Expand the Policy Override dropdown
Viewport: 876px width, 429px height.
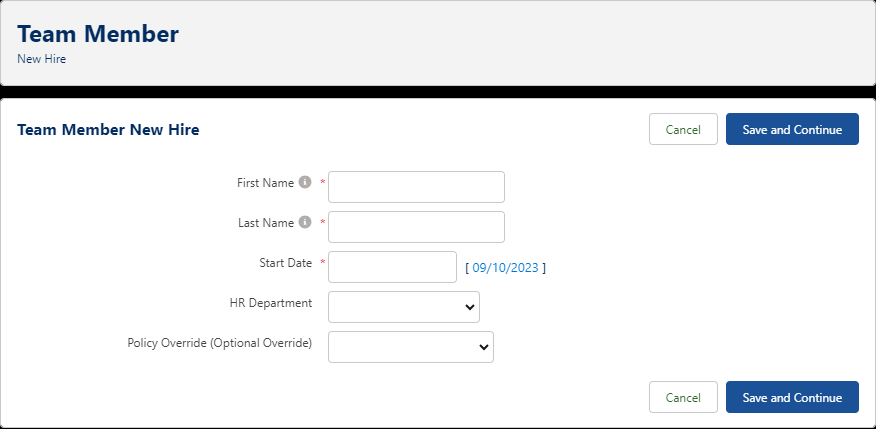(411, 347)
